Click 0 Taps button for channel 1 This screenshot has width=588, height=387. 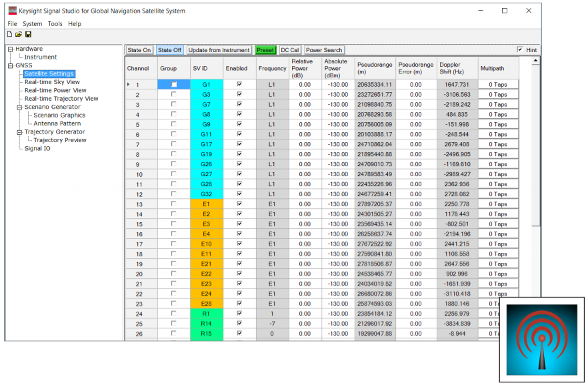[x=498, y=85]
